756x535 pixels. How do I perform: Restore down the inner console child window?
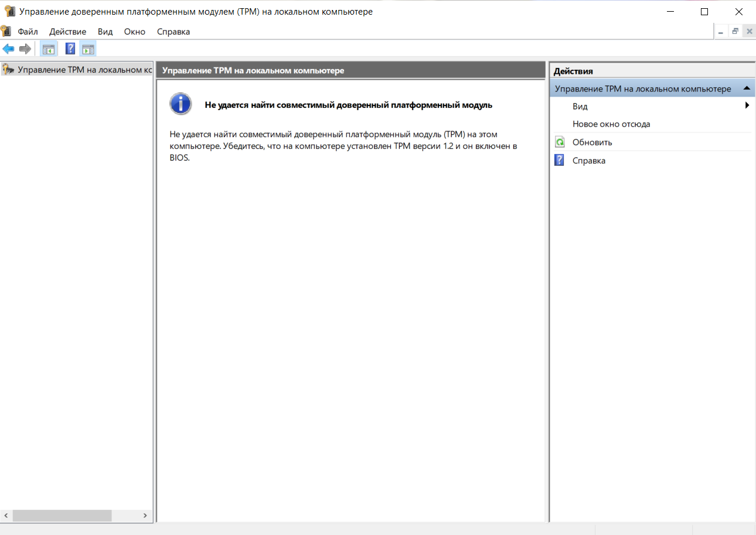pos(735,32)
